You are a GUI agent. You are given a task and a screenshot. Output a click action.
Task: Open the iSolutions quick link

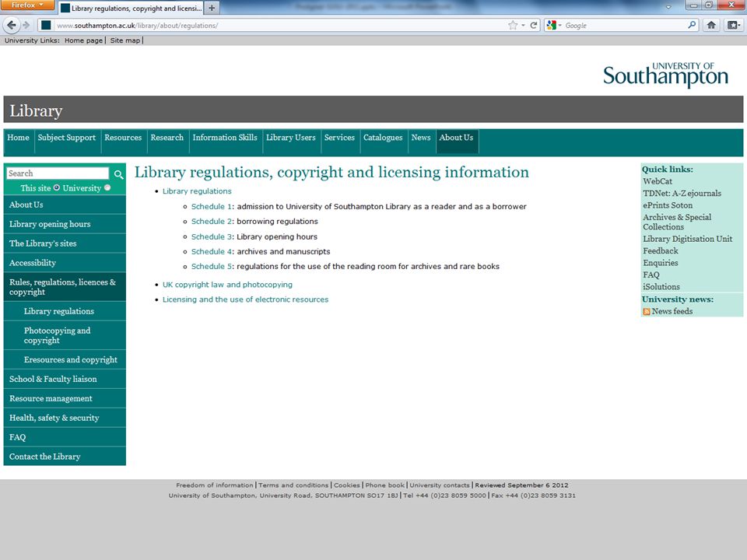661,287
